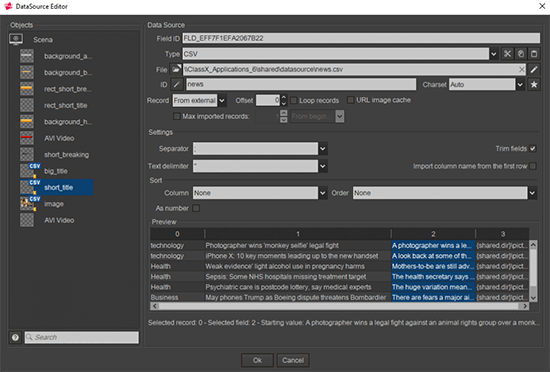Screen dimensions: 550x372
Task: Select the Scena tree item
Action: [x=43, y=40]
